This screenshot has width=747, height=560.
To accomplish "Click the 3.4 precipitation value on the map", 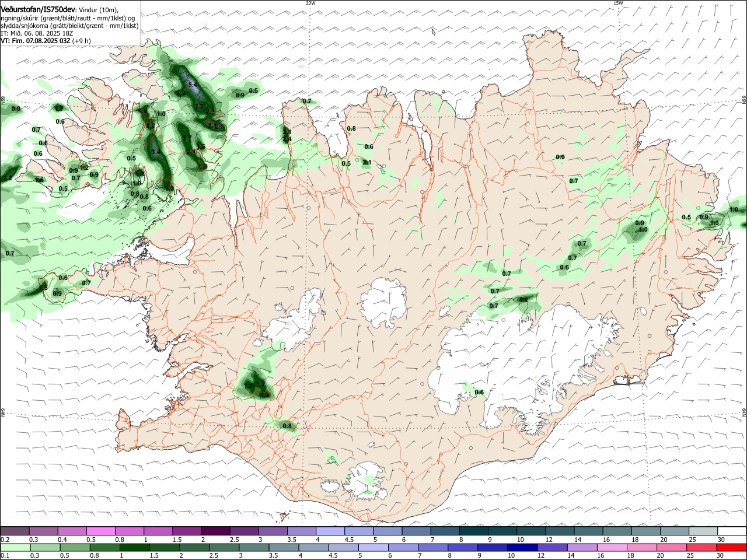I will [156, 152].
